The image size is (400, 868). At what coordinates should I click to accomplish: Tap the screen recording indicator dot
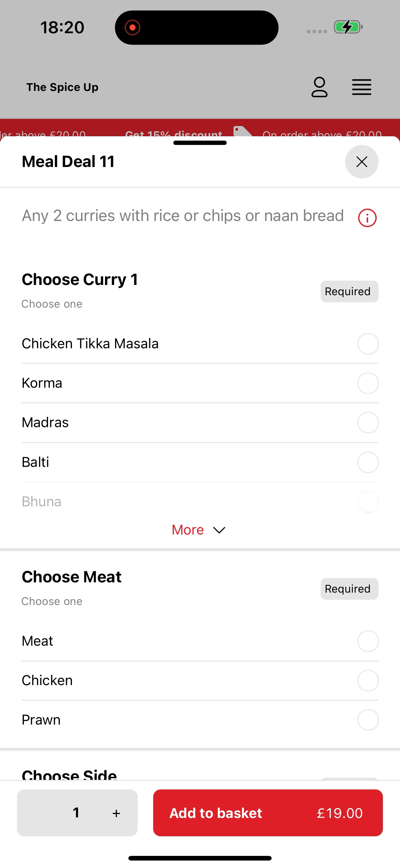point(132,27)
